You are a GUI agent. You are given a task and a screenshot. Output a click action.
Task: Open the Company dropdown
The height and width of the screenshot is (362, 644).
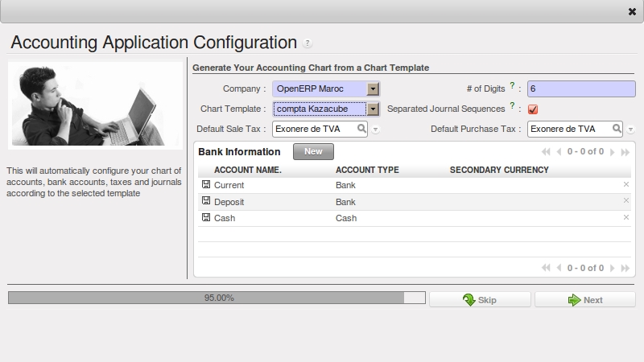(x=373, y=88)
